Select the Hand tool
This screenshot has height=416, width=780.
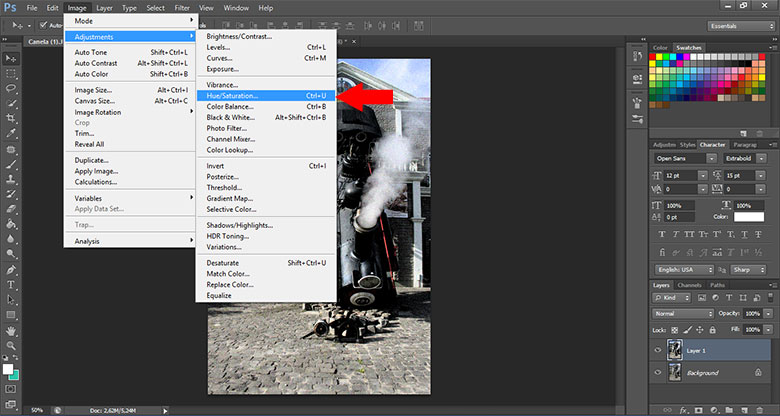click(x=10, y=330)
